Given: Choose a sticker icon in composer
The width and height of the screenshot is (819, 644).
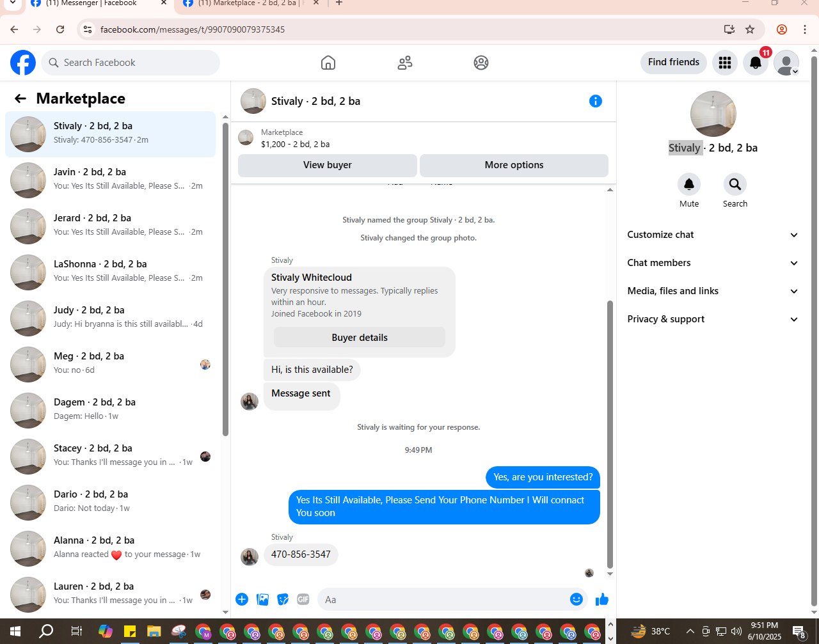Looking at the screenshot, I should coord(283,599).
